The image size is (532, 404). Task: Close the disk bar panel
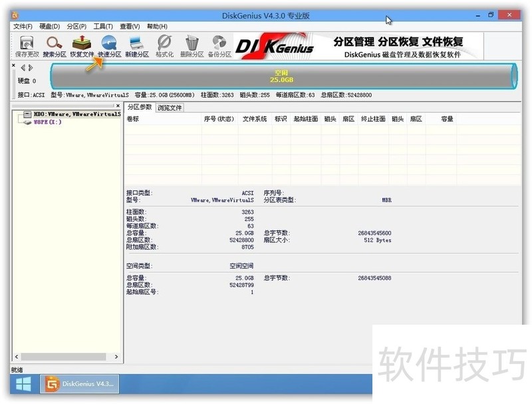click(x=13, y=65)
